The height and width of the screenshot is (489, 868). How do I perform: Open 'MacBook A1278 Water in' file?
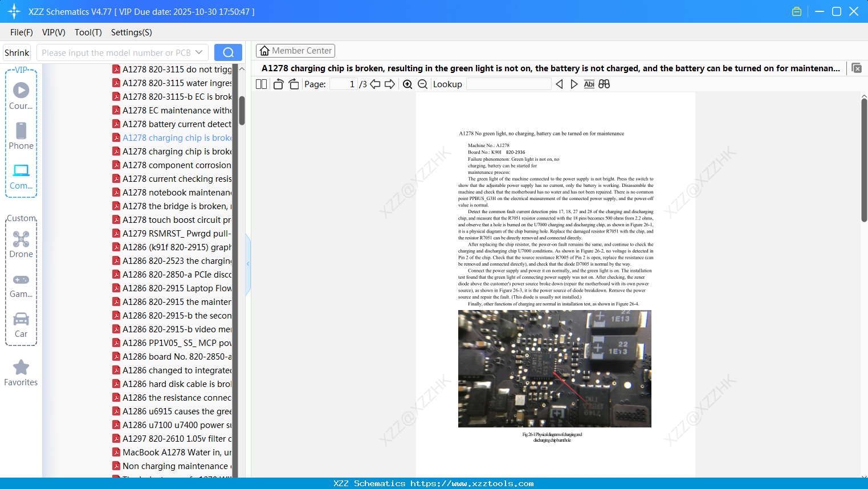[172, 452]
